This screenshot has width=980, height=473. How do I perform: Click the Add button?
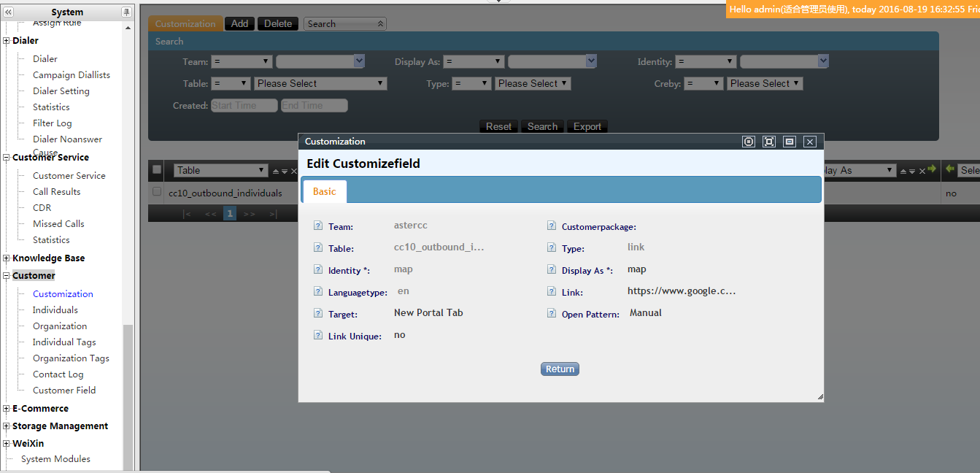tap(239, 24)
